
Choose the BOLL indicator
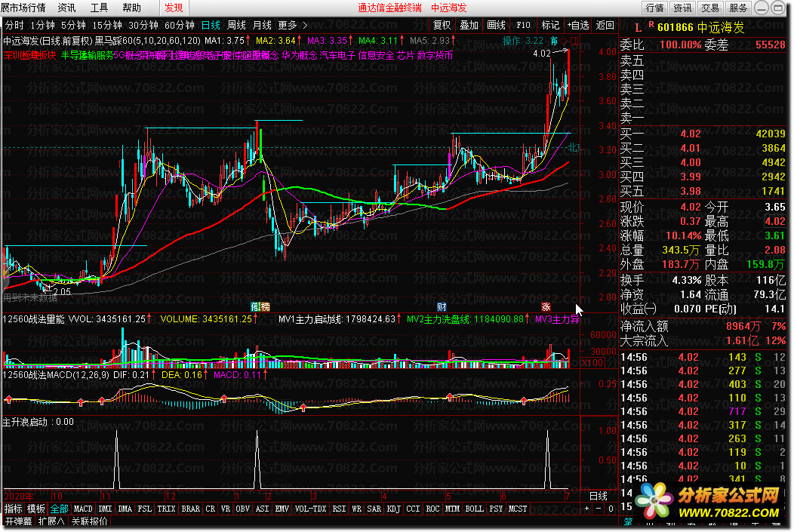(x=475, y=509)
